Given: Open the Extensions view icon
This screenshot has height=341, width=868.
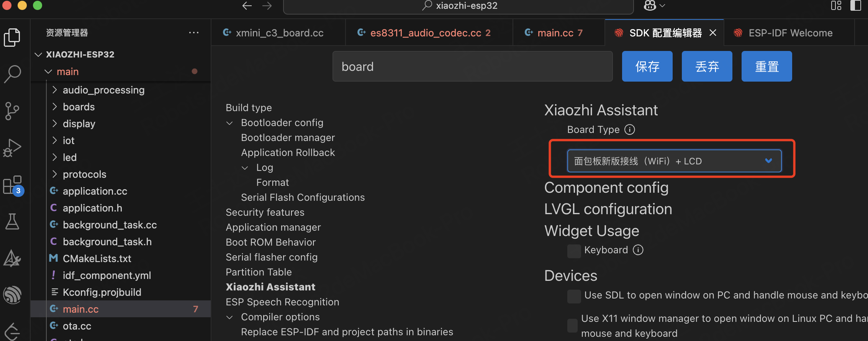Looking at the screenshot, I should pos(12,185).
